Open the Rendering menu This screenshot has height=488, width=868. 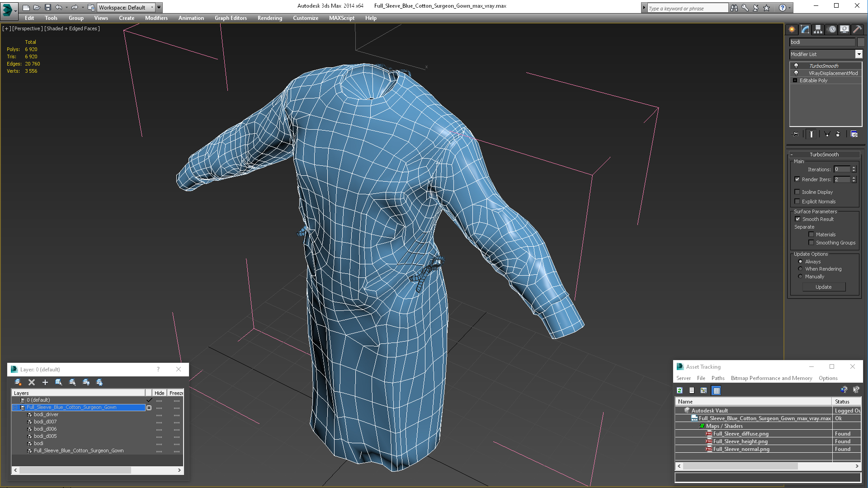(x=269, y=18)
